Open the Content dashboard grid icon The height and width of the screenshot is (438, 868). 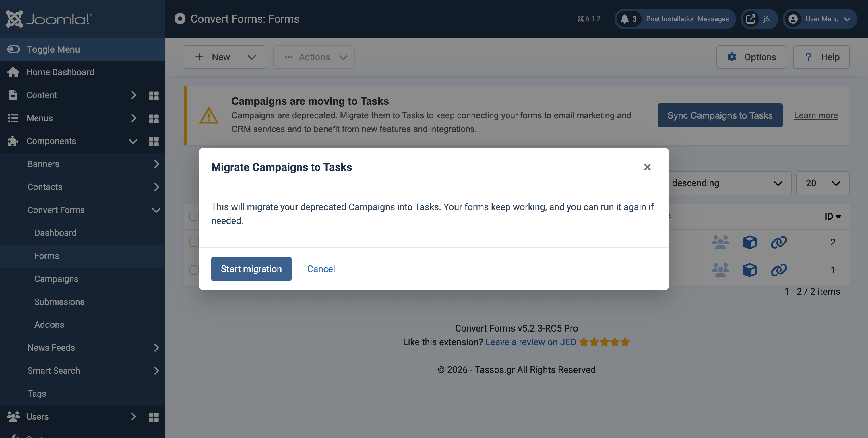(x=154, y=96)
